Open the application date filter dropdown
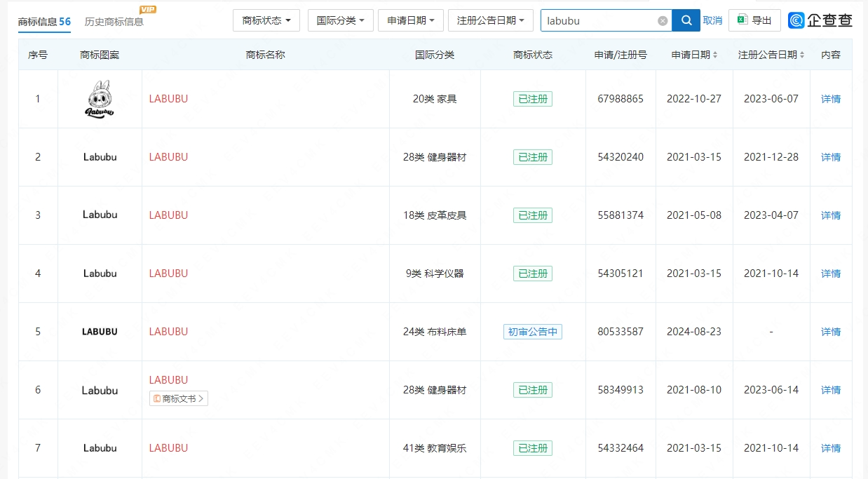Screen dimensions: 868x479 [x=410, y=20]
